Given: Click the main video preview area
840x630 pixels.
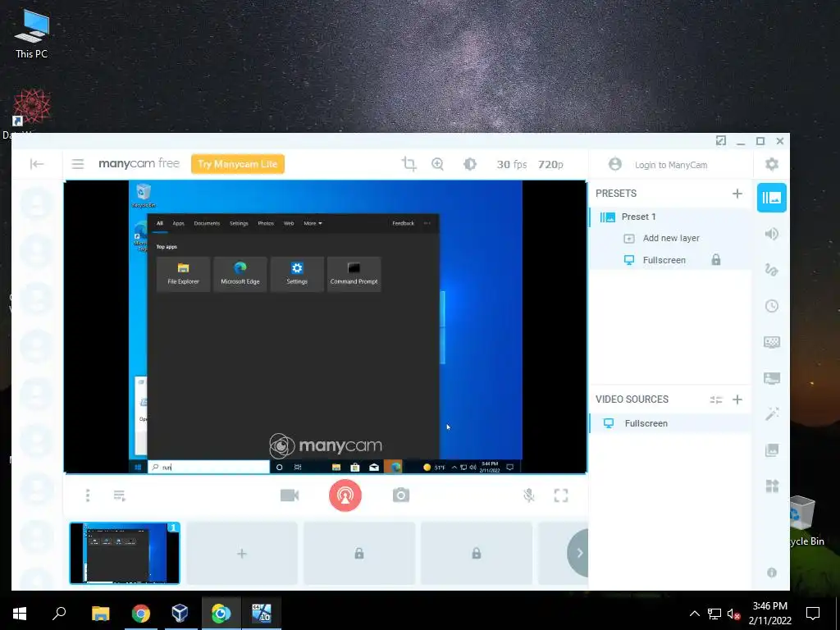Looking at the screenshot, I should 325,326.
